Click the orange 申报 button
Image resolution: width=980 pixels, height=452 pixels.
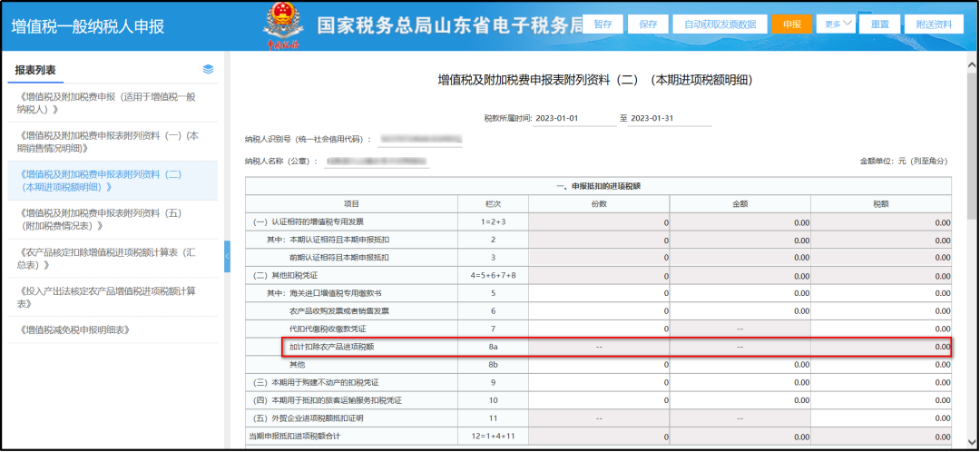pyautogui.click(x=792, y=25)
